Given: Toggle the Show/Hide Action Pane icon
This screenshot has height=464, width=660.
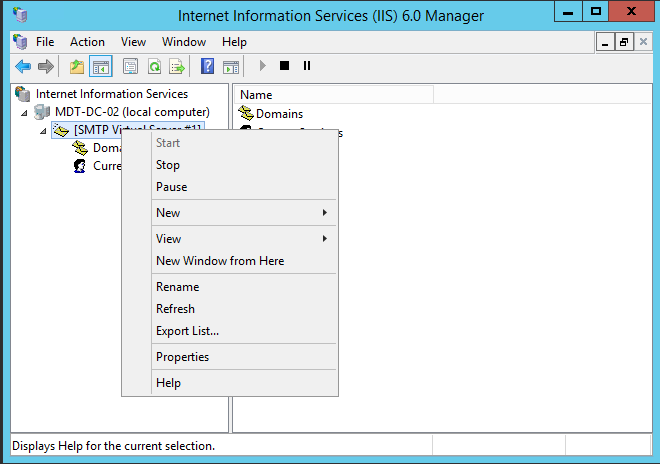Looking at the screenshot, I should (231, 66).
